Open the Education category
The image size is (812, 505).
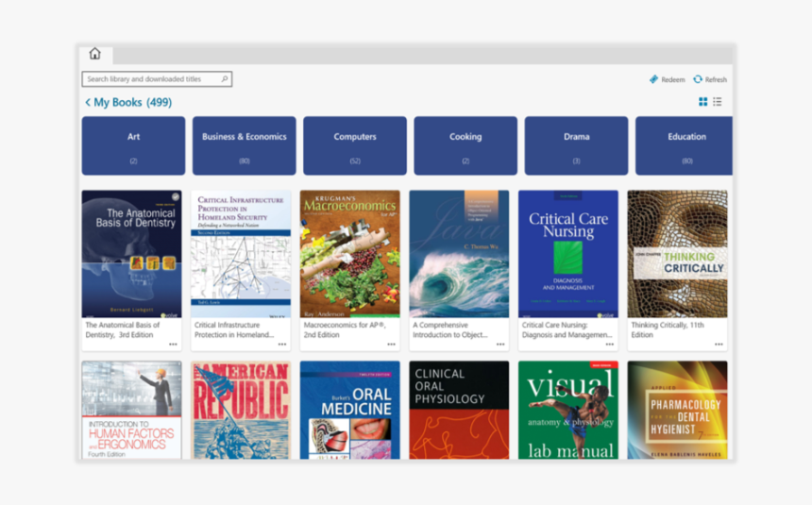tap(685, 145)
